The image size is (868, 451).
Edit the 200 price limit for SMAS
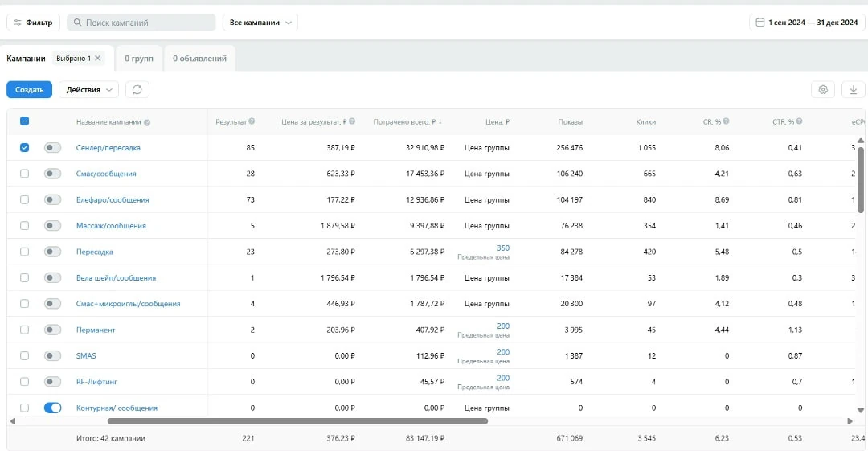pyautogui.click(x=503, y=352)
